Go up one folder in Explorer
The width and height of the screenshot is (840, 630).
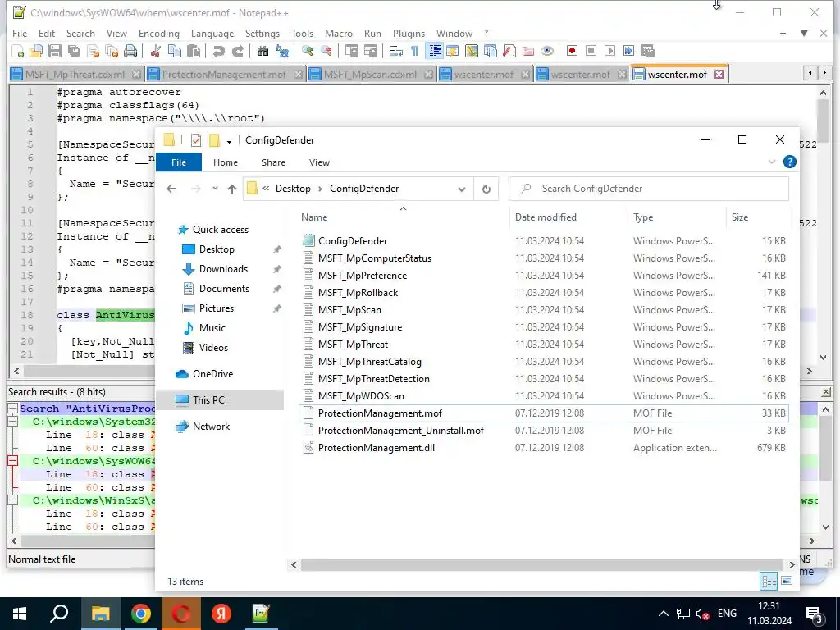(x=232, y=189)
